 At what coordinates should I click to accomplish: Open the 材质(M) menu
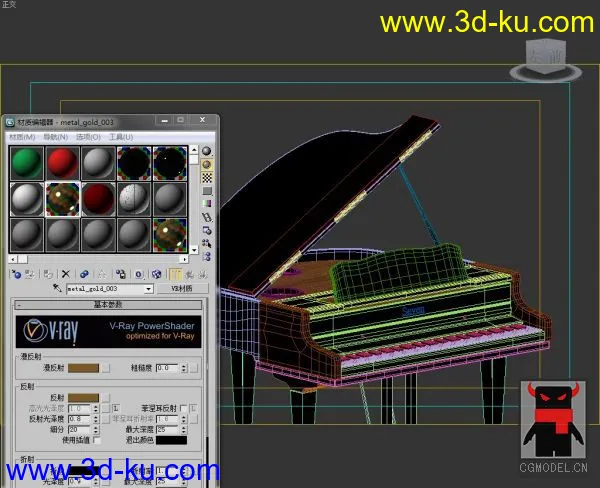[x=21, y=136]
